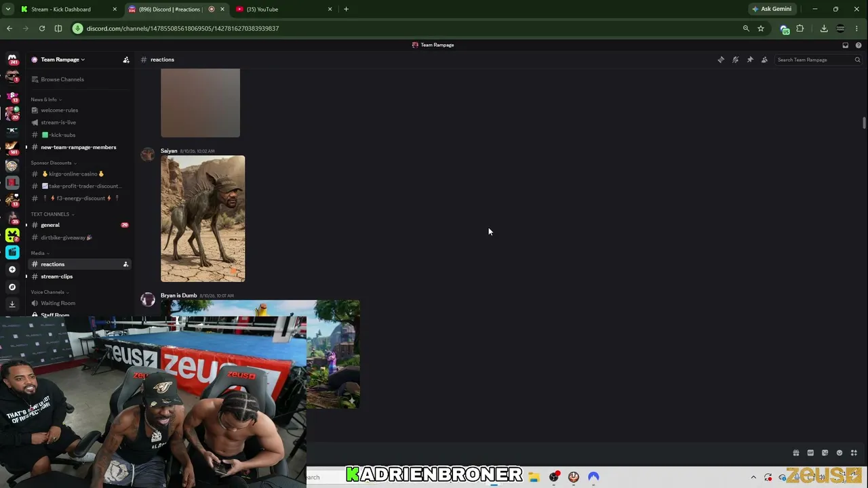
Task: Open a new browser tab
Action: [x=346, y=9]
